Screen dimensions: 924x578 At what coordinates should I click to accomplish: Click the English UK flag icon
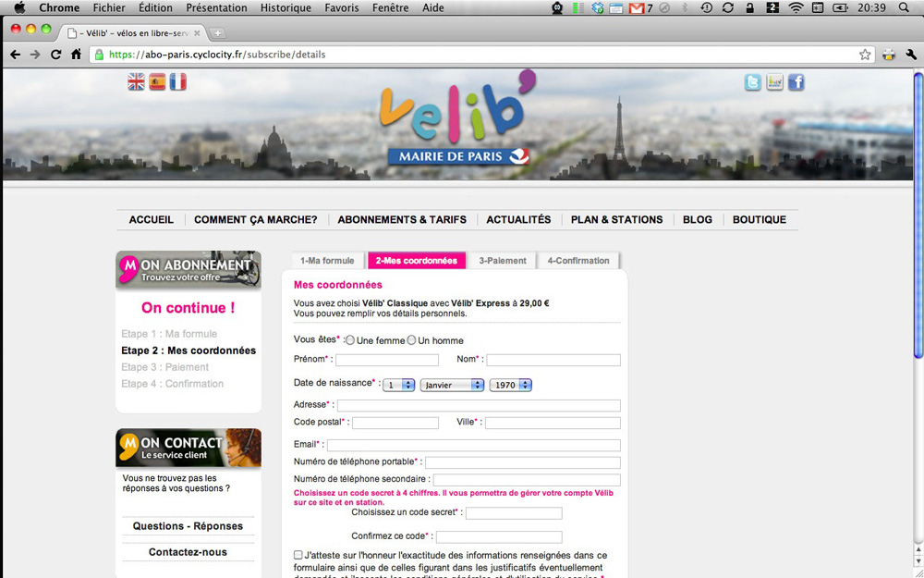pyautogui.click(x=136, y=82)
